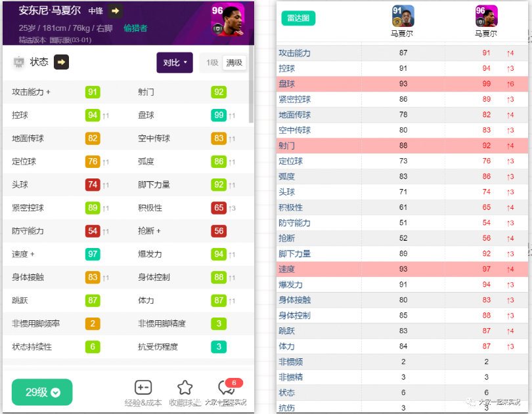Screen dimensions: 532x414
Task: Click 防守能力 label in comparison table
Action: pos(294,223)
